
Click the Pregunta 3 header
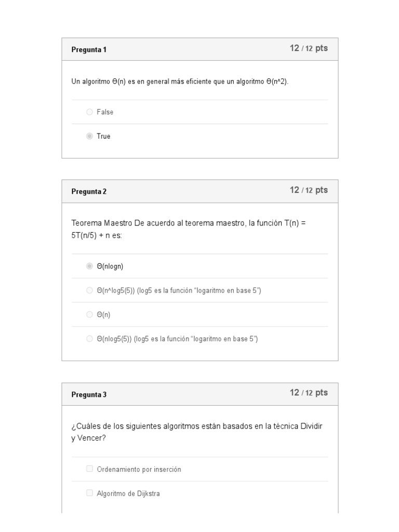[x=89, y=395]
